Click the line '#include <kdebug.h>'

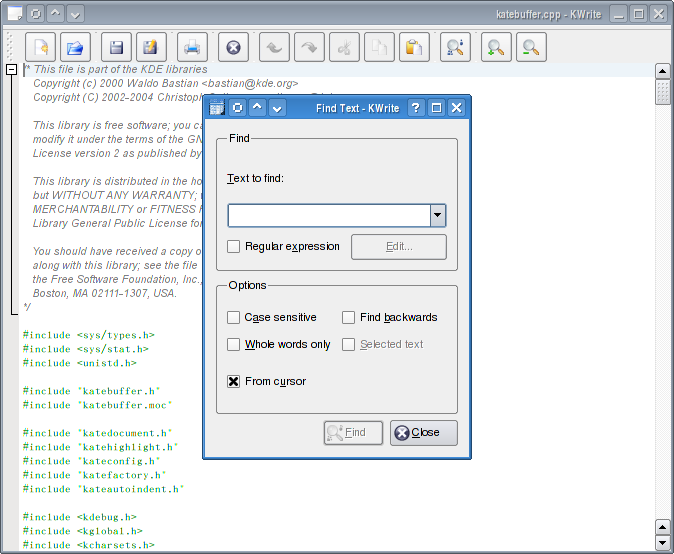click(80, 517)
